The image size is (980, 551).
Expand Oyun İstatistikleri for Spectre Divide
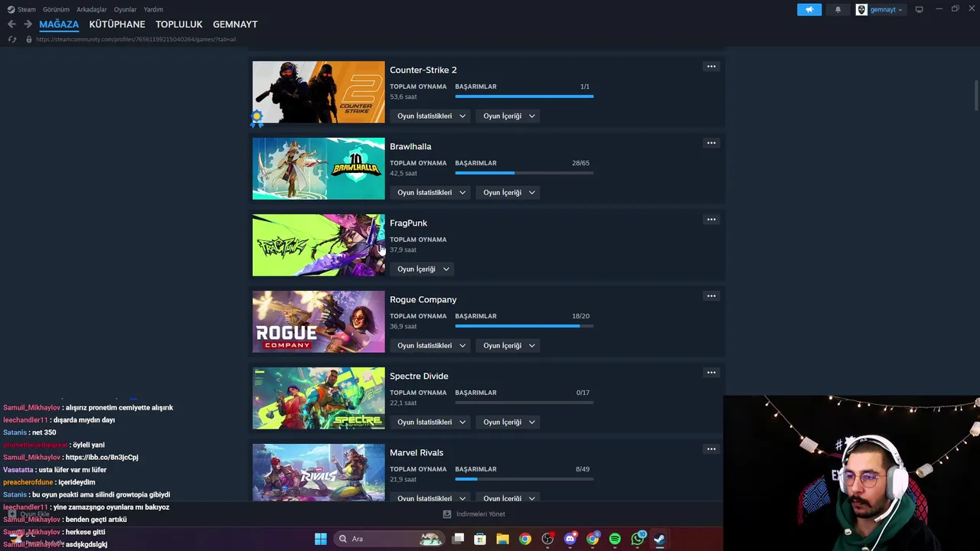(431, 422)
